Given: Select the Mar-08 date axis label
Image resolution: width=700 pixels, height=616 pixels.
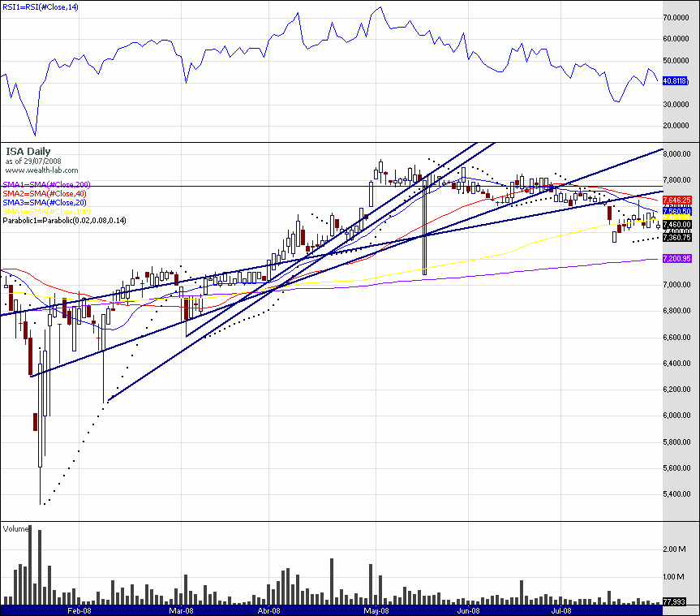Looking at the screenshot, I should [x=181, y=610].
